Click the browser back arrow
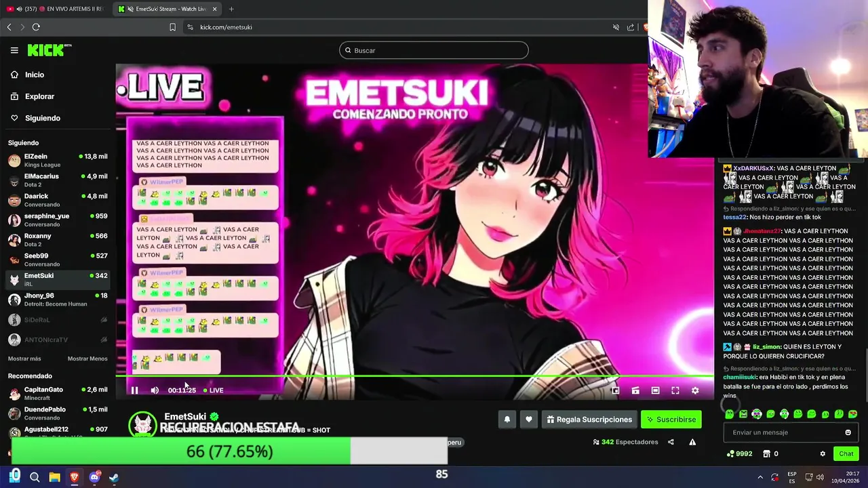 click(x=9, y=27)
